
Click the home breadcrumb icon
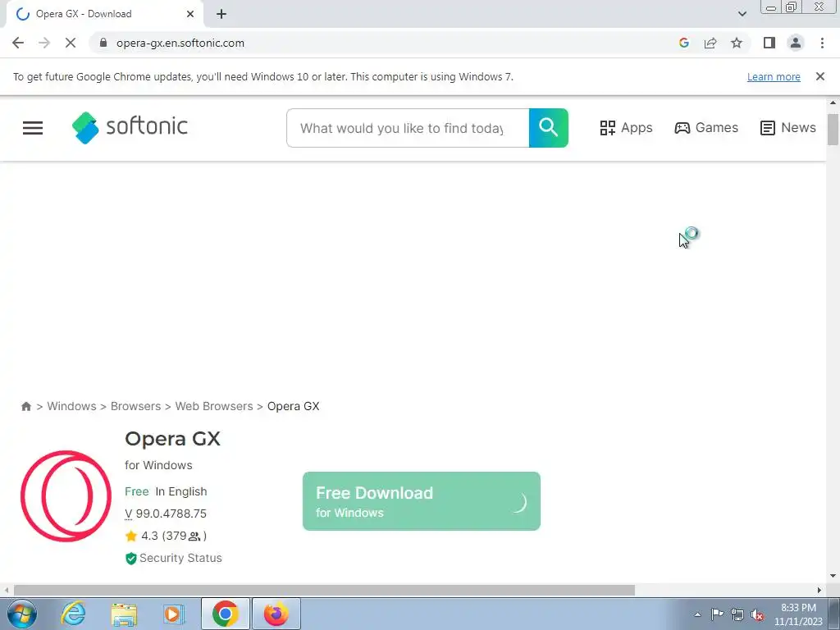[25, 406]
